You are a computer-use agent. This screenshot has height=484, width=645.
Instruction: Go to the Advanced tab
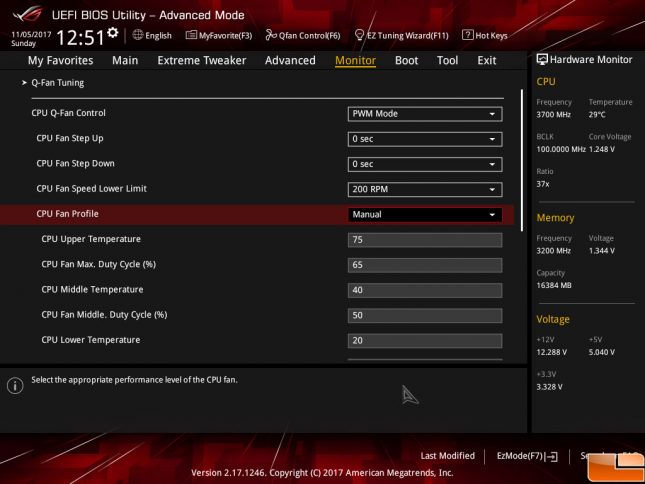tap(290, 60)
